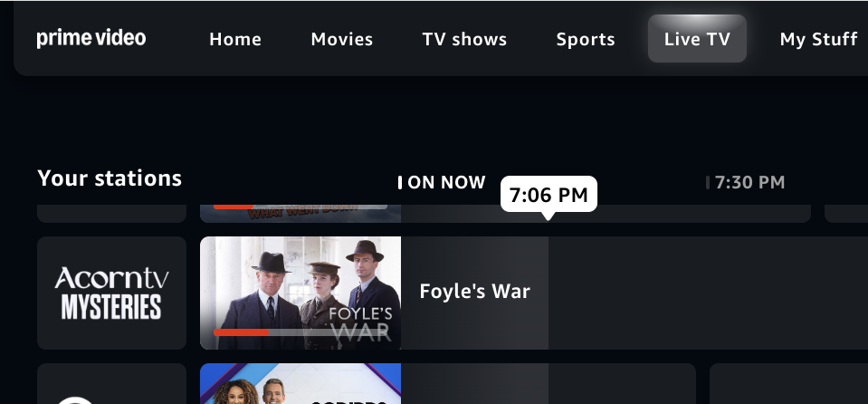Open the Sports section
Screen dimensions: 868x404
pos(585,39)
